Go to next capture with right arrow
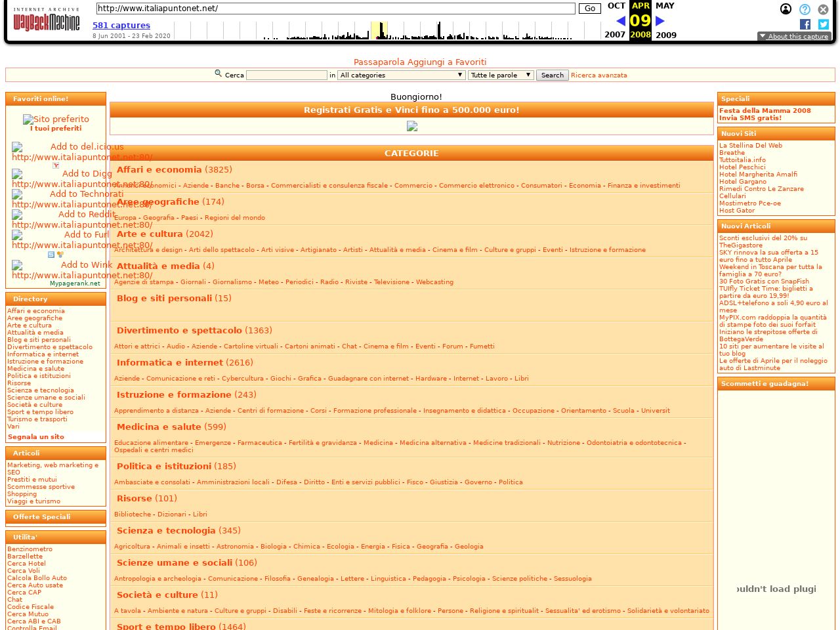The width and height of the screenshot is (840, 630). [660, 21]
